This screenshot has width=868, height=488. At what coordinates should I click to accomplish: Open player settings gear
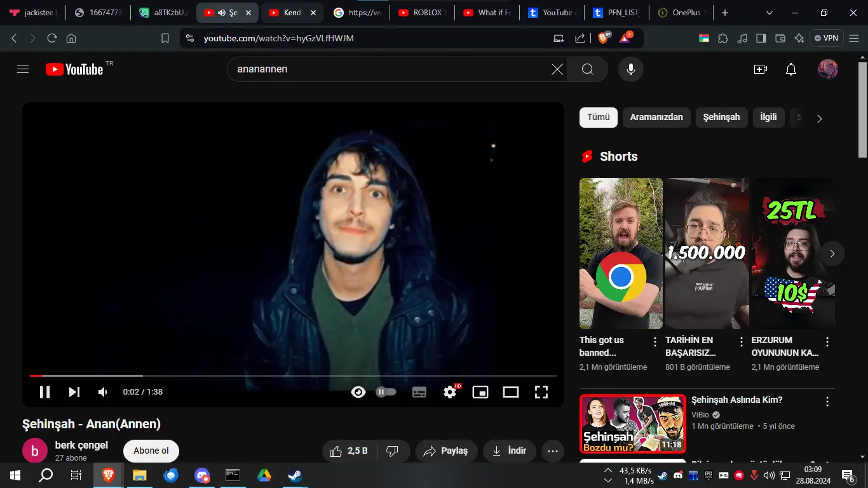(451, 391)
